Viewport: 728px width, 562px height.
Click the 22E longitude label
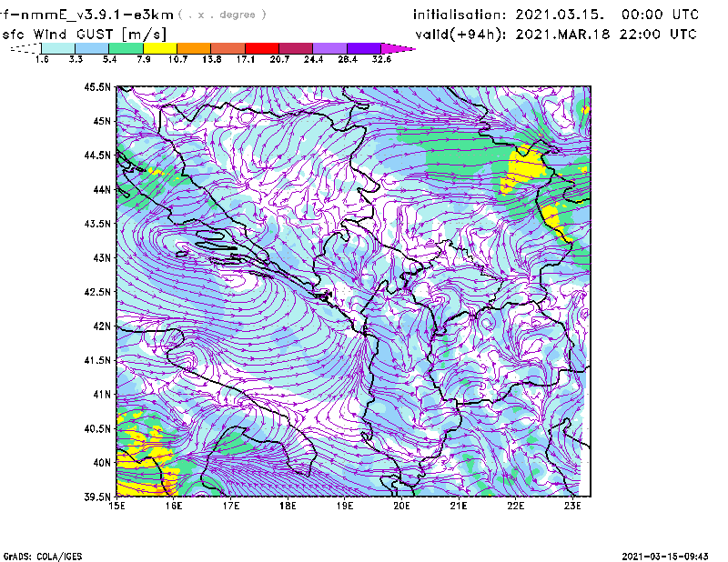[x=515, y=506]
